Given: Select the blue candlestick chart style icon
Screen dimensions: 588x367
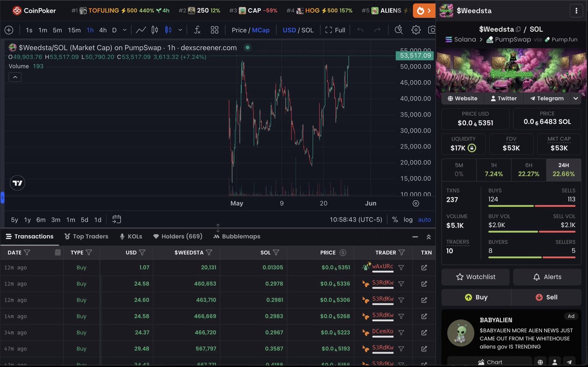Looking at the screenshot, I should pyautogui.click(x=169, y=30).
